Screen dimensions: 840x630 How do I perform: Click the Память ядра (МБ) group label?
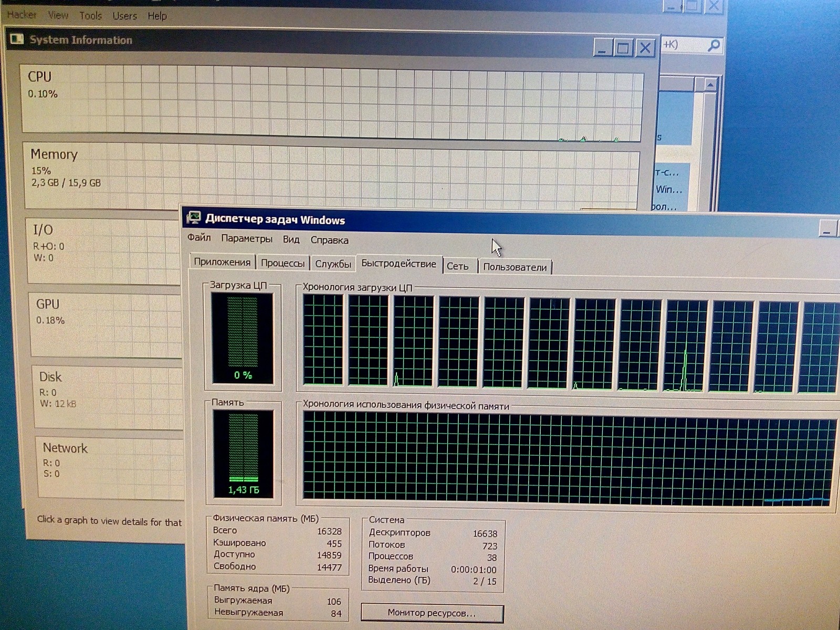tap(251, 589)
